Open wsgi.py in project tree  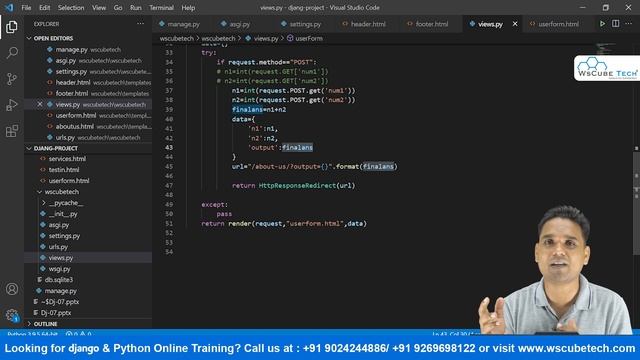(x=88, y=269)
